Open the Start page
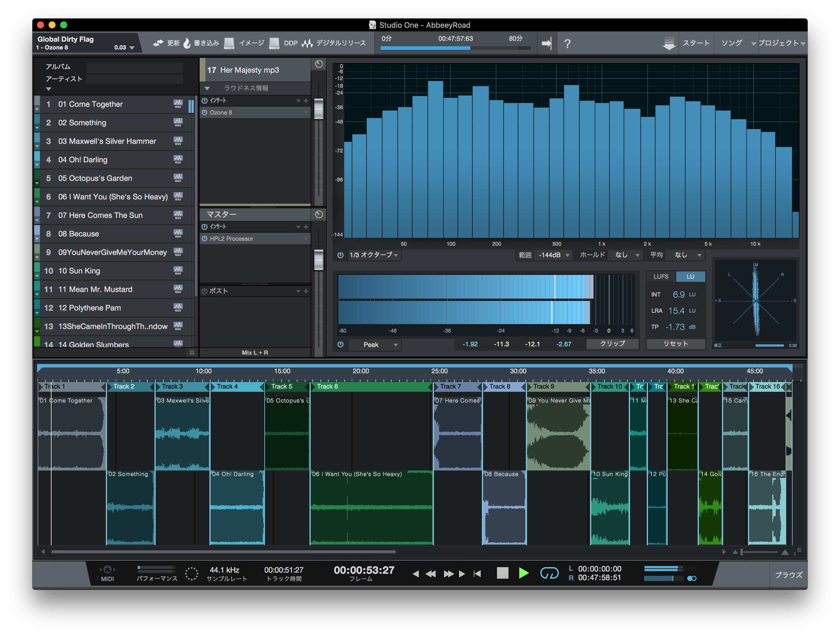Image resolution: width=840 pixels, height=636 pixels. click(696, 43)
